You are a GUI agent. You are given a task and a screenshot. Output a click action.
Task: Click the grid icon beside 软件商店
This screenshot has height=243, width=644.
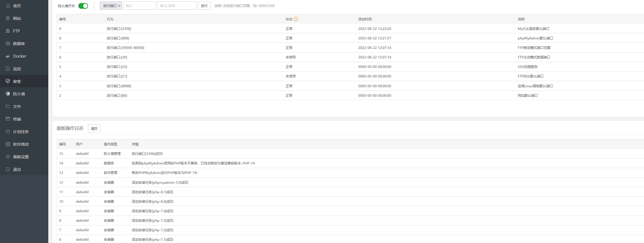pyautogui.click(x=8, y=144)
